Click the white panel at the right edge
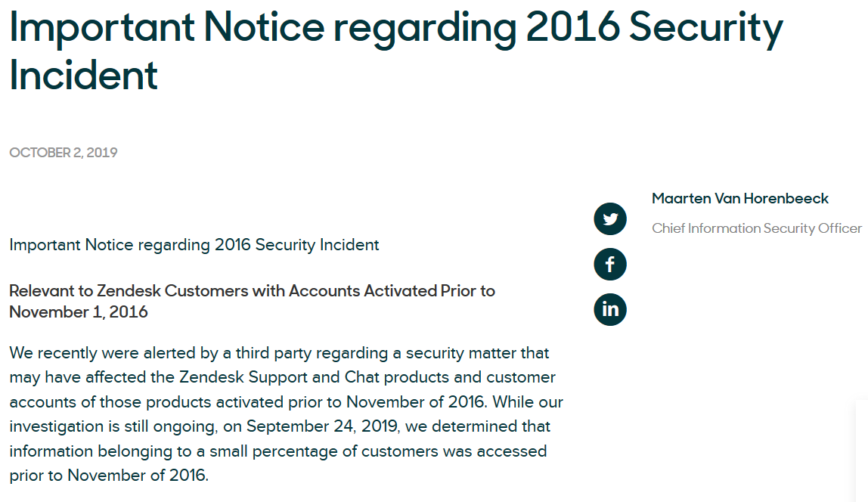 click(x=862, y=450)
